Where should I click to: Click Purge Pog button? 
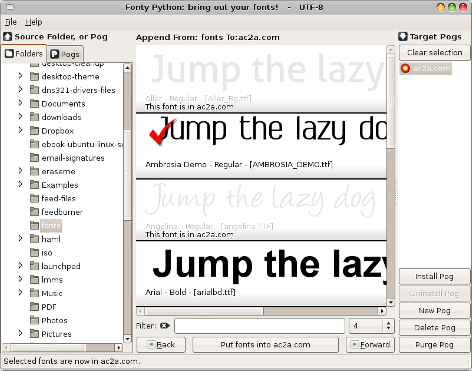click(434, 345)
